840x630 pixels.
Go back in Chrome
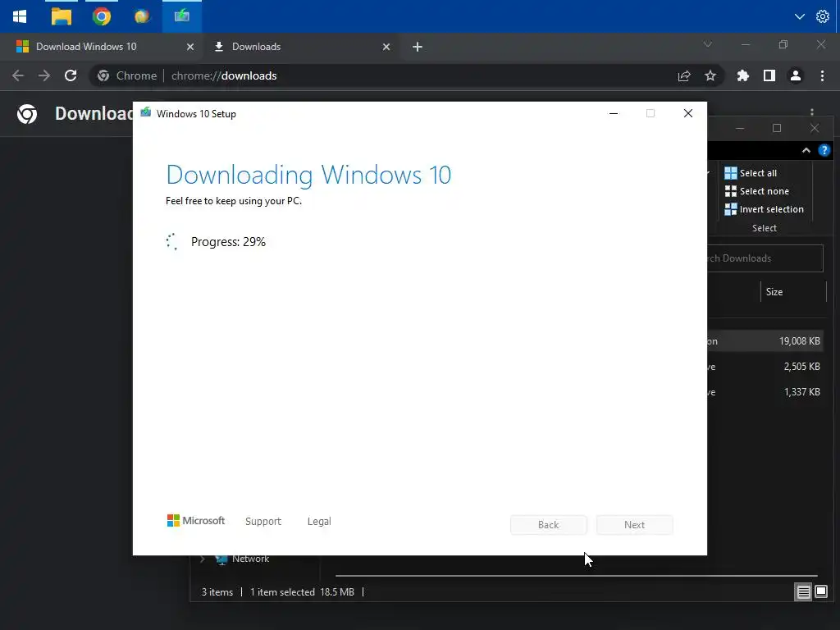(x=18, y=76)
